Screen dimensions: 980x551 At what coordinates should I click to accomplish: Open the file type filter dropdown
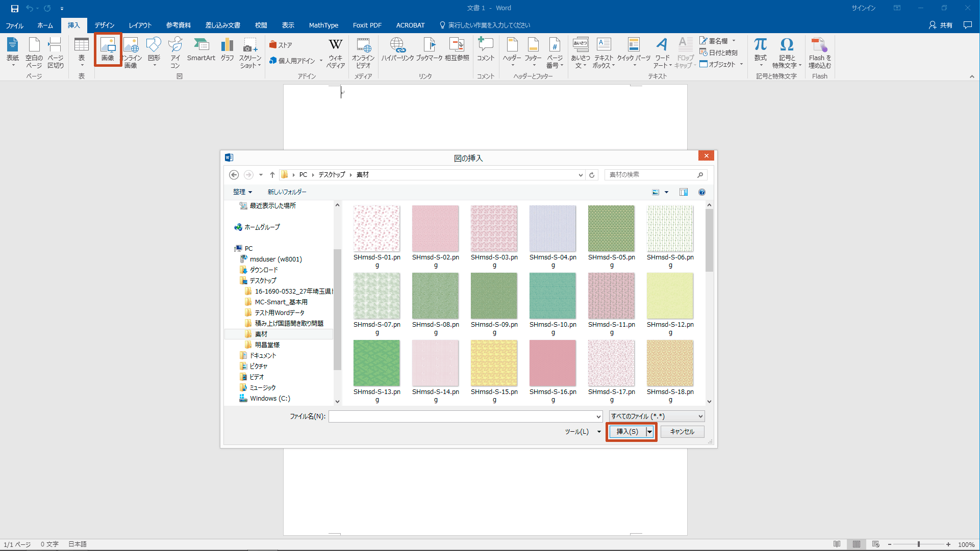(657, 416)
